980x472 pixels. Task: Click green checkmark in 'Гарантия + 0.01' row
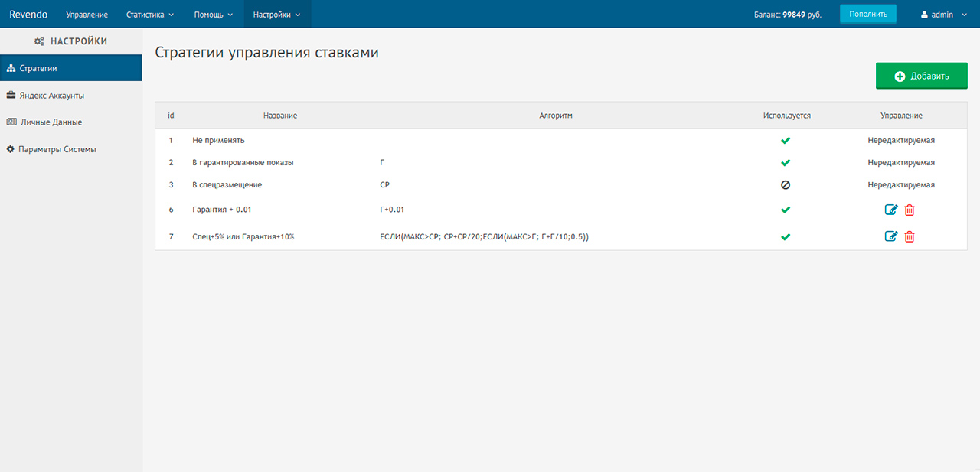(786, 210)
